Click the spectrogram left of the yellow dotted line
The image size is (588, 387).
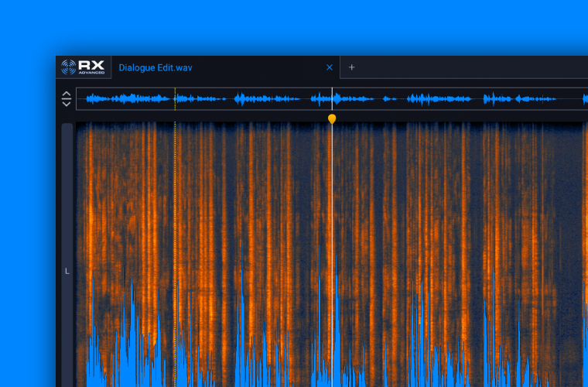[x=124, y=232]
